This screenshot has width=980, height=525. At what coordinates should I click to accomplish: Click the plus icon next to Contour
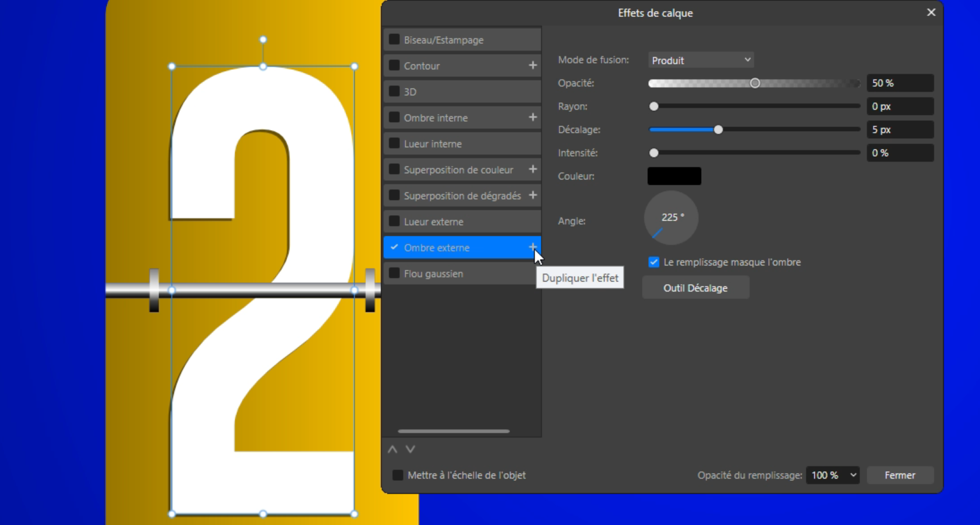point(532,65)
